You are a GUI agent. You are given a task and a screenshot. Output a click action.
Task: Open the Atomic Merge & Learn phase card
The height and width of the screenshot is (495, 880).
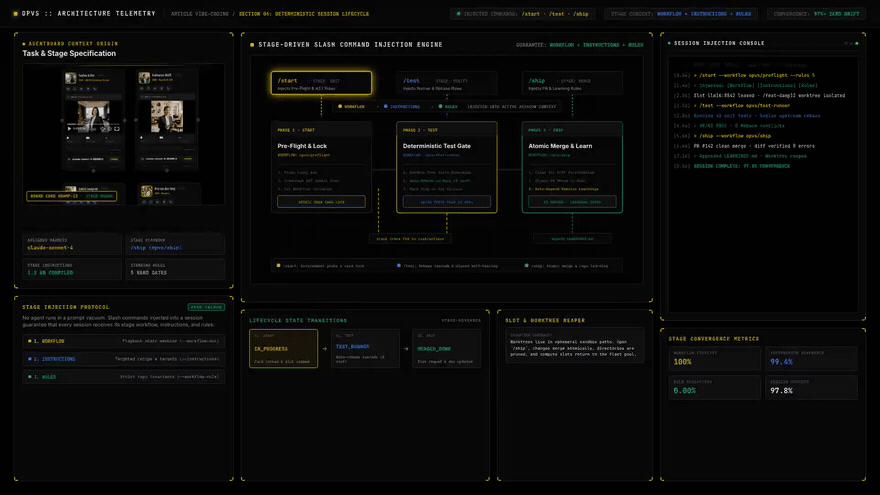click(572, 167)
